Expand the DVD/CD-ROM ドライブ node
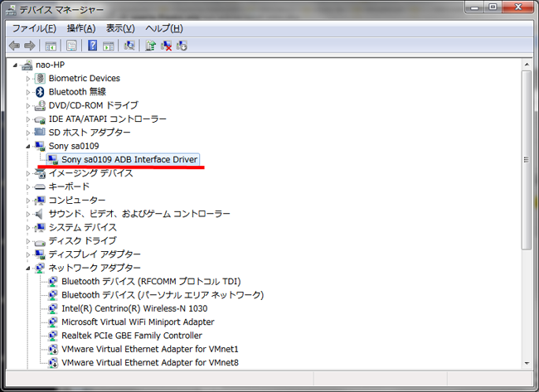The width and height of the screenshot is (539, 392). [28, 106]
